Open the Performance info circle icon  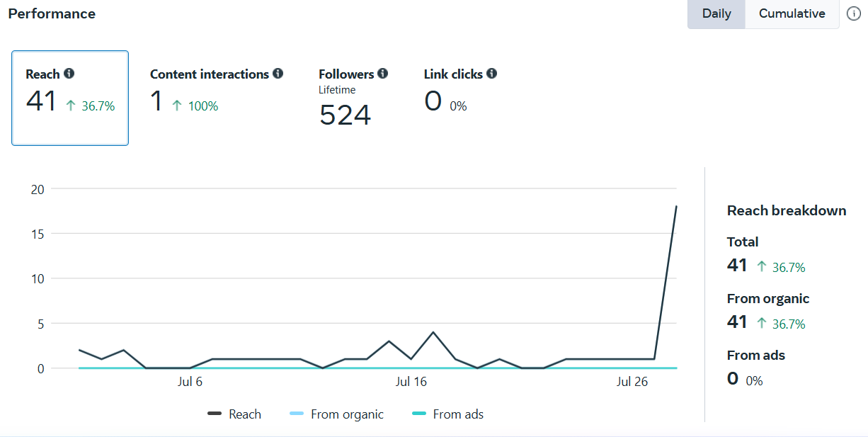[x=854, y=14]
